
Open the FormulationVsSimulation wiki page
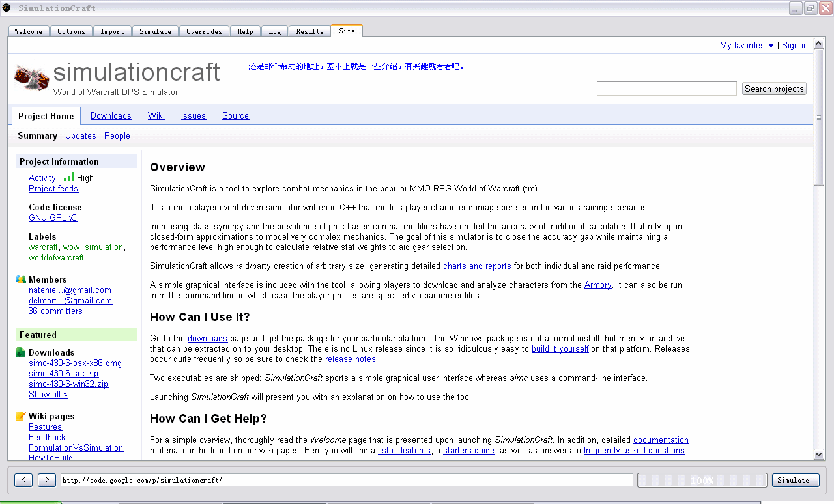click(x=76, y=447)
